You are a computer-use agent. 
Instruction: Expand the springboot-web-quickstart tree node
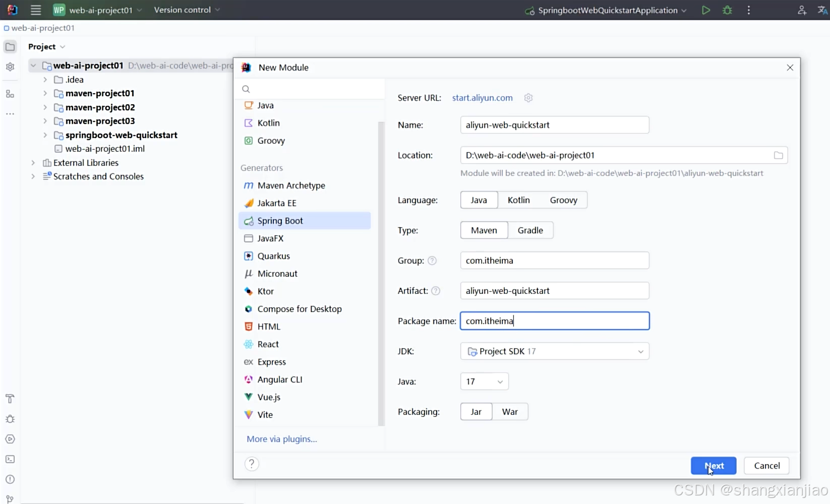click(x=45, y=135)
